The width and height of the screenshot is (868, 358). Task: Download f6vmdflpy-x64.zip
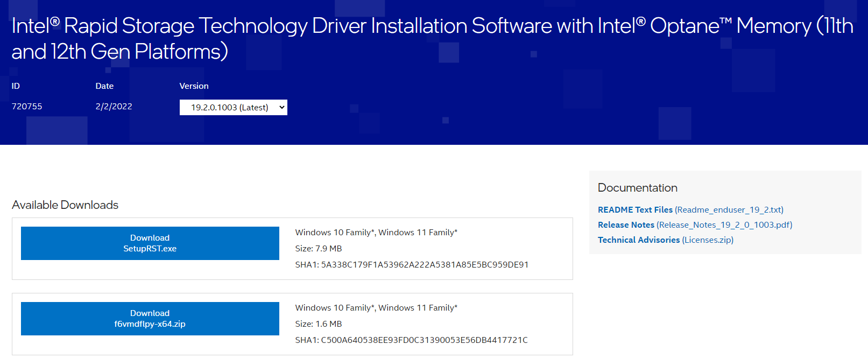150,319
